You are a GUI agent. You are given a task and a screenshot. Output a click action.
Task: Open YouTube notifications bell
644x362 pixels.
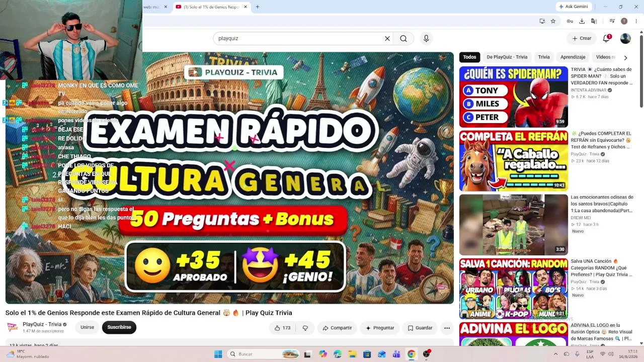point(606,38)
